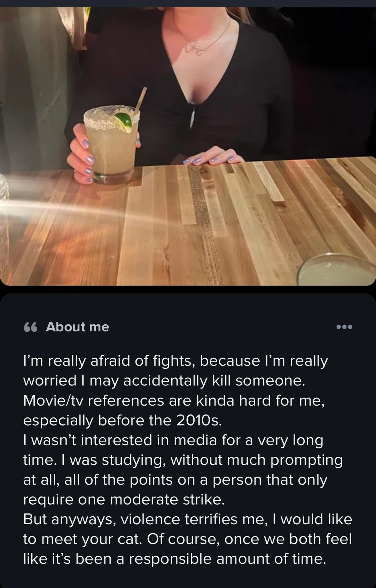Select the 'Movie/tv references' line
This screenshot has height=588, width=376.
click(x=174, y=400)
